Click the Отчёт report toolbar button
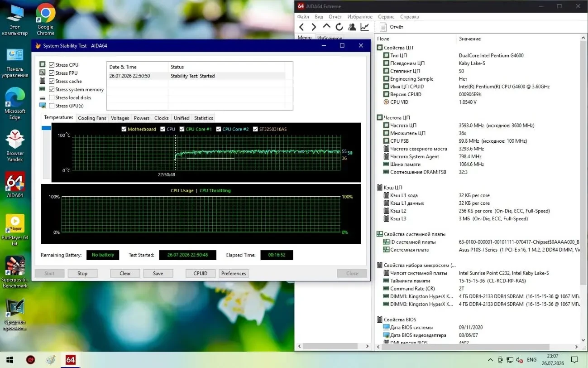The image size is (588, 368). [x=392, y=27]
